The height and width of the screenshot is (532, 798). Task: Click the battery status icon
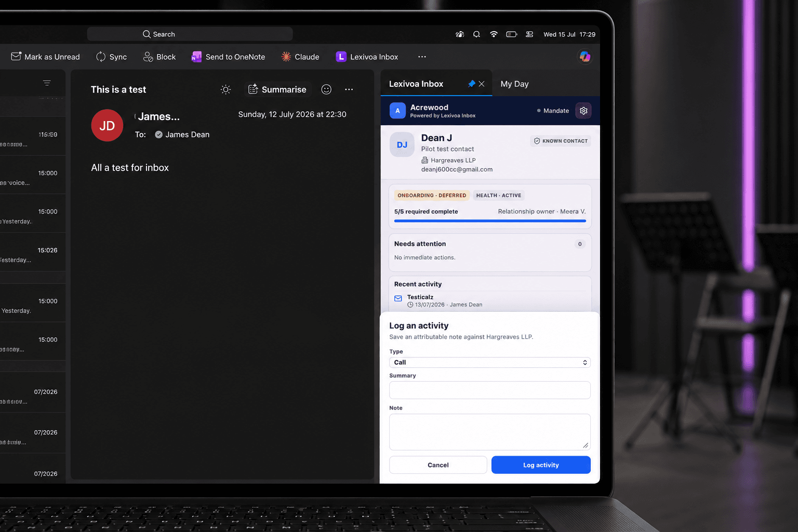[512, 34]
